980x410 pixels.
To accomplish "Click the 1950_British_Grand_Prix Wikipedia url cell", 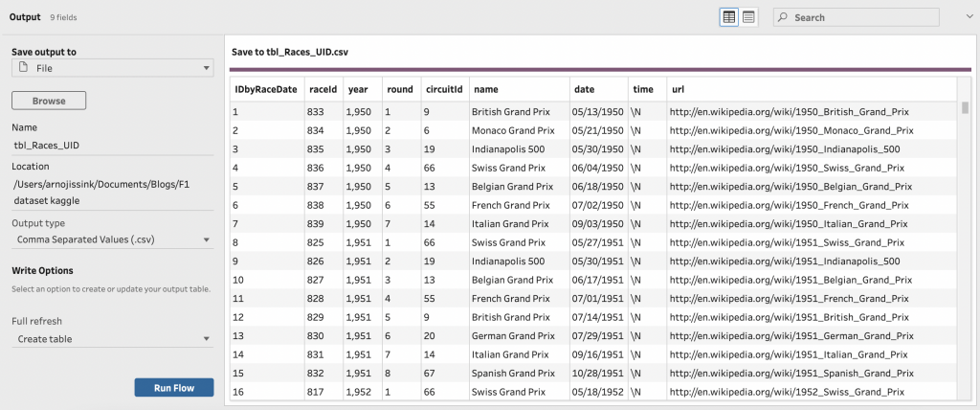I will (x=791, y=111).
